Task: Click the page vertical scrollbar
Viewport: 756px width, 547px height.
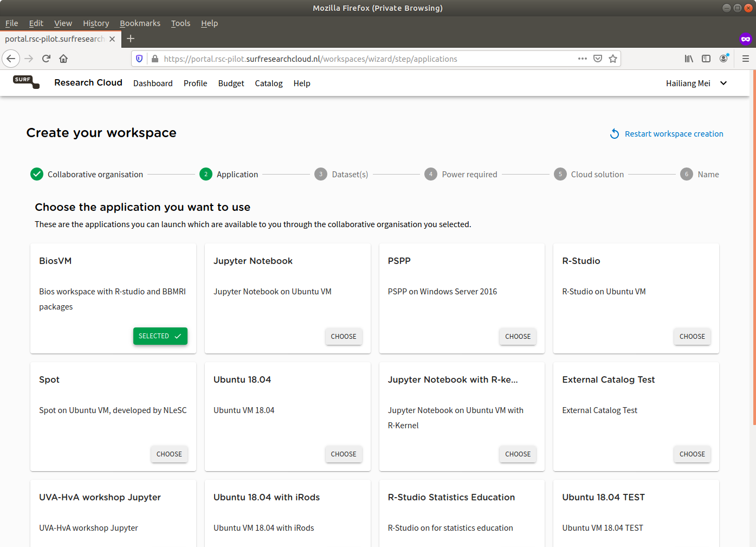Action: (753, 247)
